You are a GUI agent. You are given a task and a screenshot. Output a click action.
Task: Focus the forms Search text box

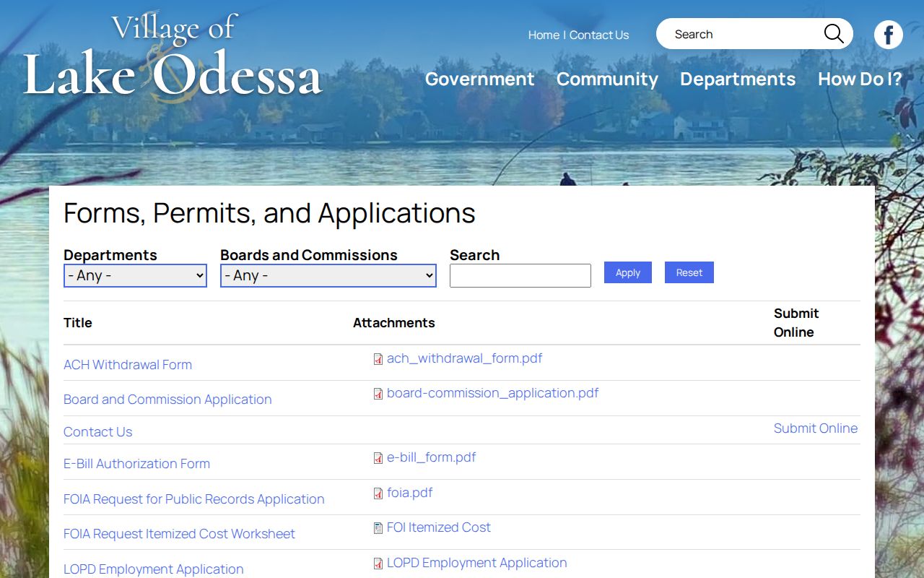coord(520,275)
